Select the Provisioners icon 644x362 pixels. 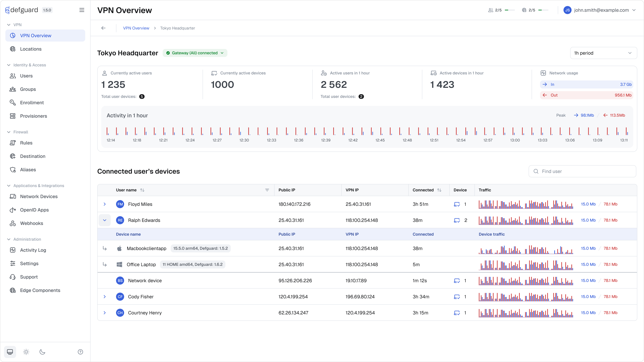13,116
